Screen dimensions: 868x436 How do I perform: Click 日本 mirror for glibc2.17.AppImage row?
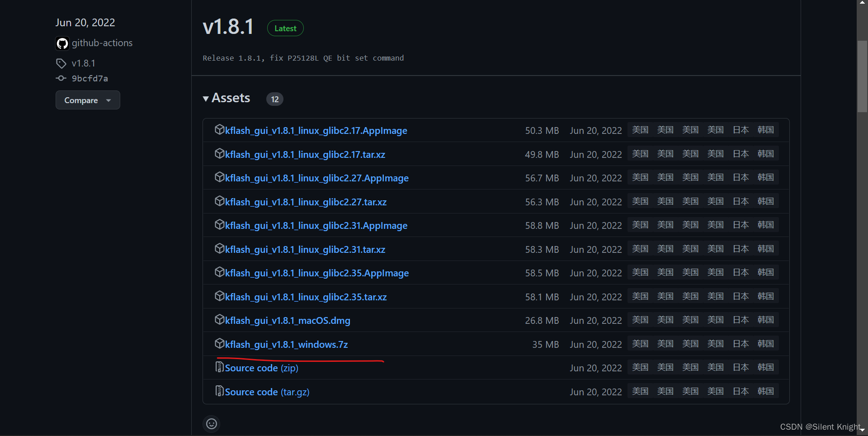click(x=741, y=130)
